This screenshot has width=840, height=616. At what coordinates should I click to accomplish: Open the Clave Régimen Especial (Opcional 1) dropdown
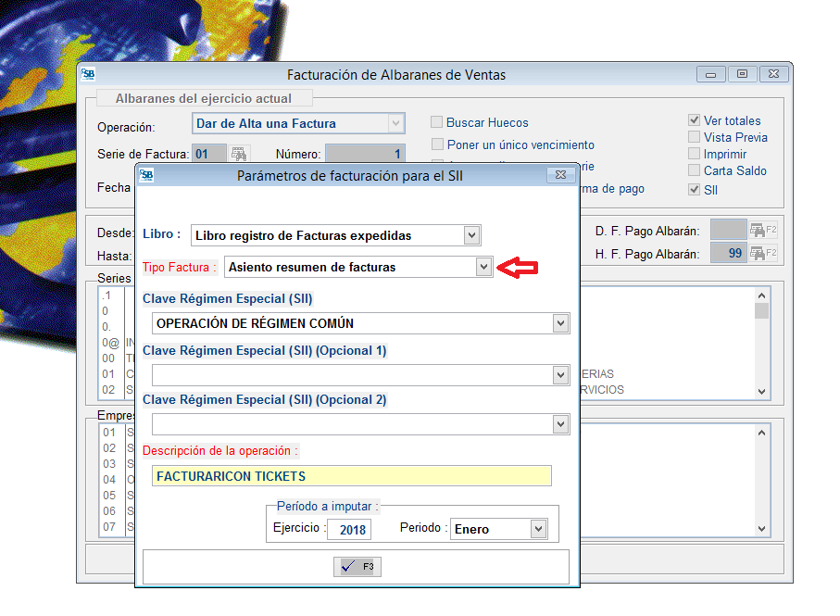tap(560, 374)
